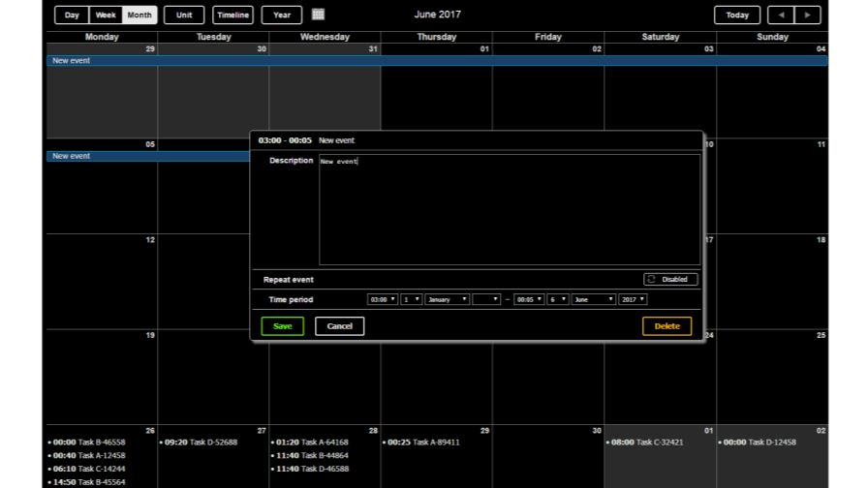Save the event with green Save button
The image size is (868, 488).
tap(282, 326)
